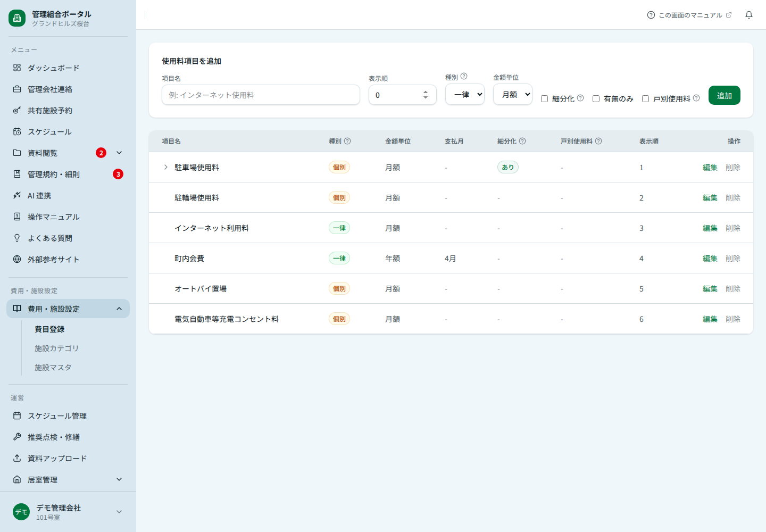The image size is (766, 532).
Task: Edit the 町内会費 row
Action: pos(710,258)
